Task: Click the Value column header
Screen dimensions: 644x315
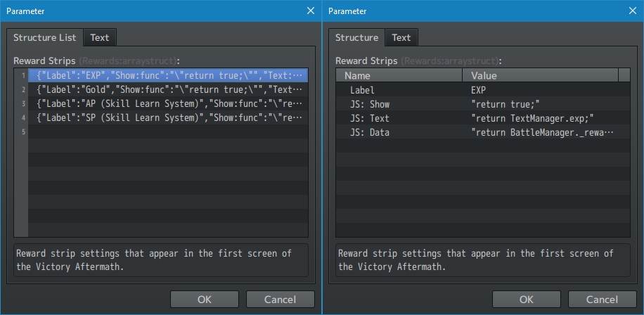Action: point(539,75)
